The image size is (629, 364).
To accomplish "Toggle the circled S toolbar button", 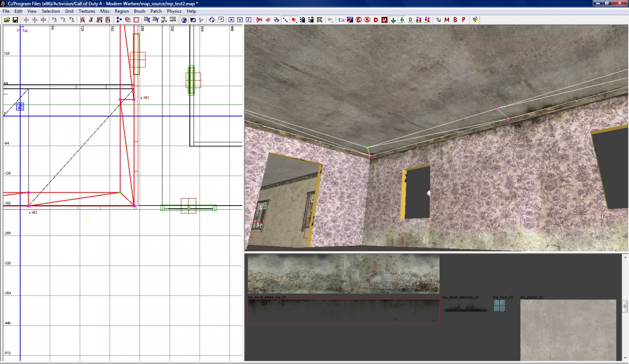I will 367,20.
